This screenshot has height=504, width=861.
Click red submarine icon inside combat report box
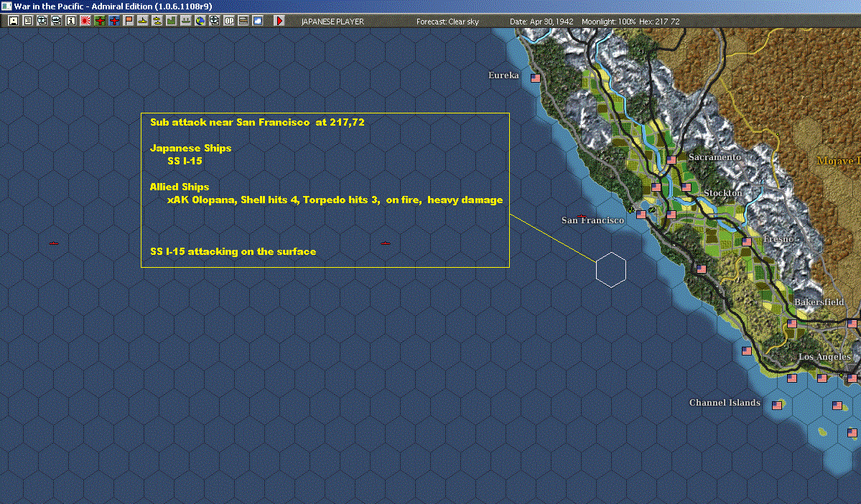pos(386,243)
